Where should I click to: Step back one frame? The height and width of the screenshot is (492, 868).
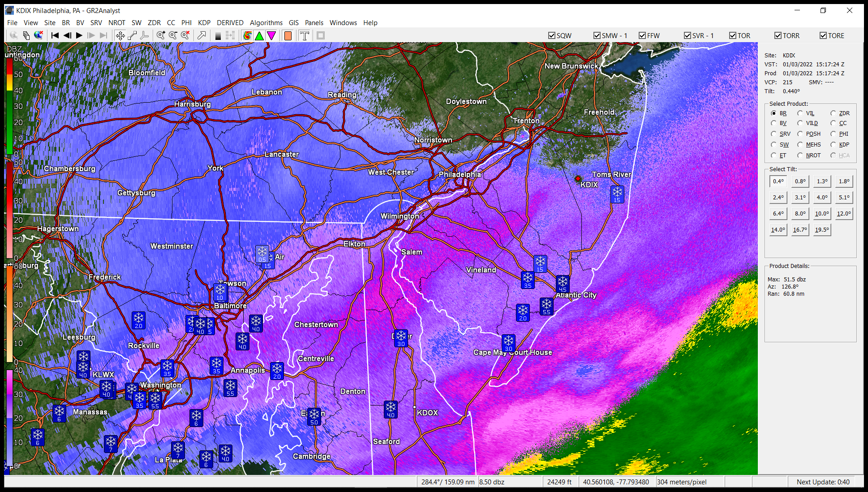67,35
